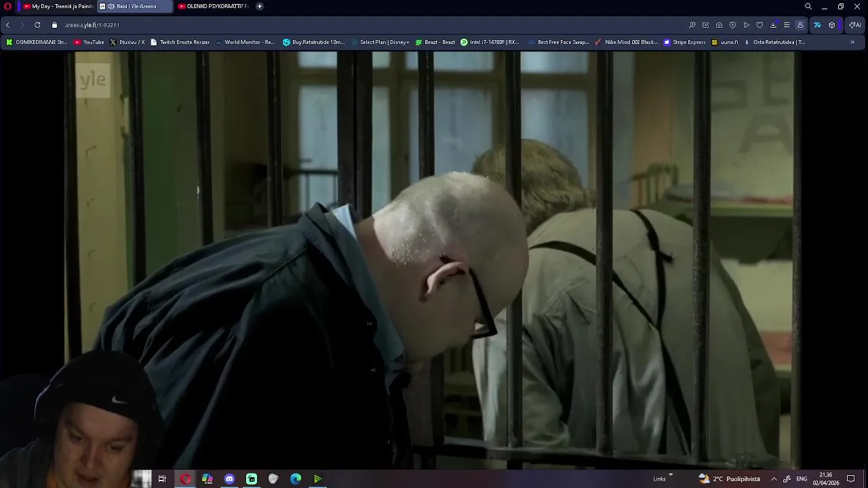868x488 pixels.
Task: Switch to the My Day - Treeniä tab
Action: pos(58,6)
